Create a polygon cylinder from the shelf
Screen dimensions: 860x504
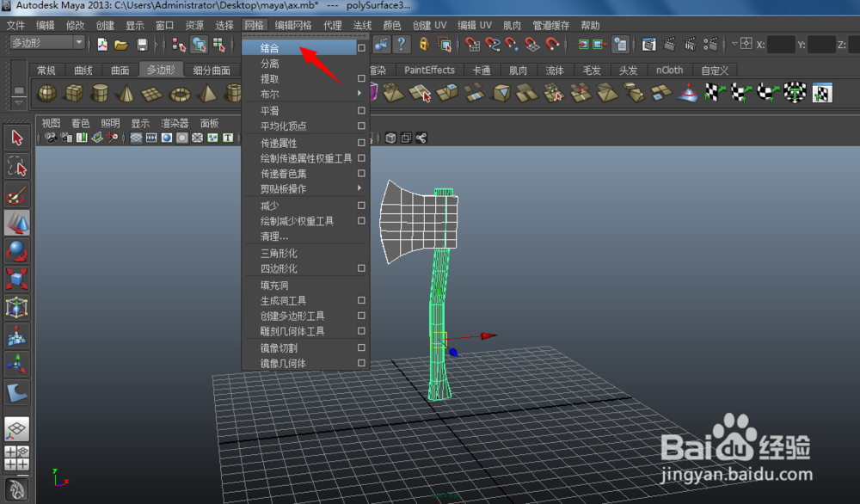[100, 93]
